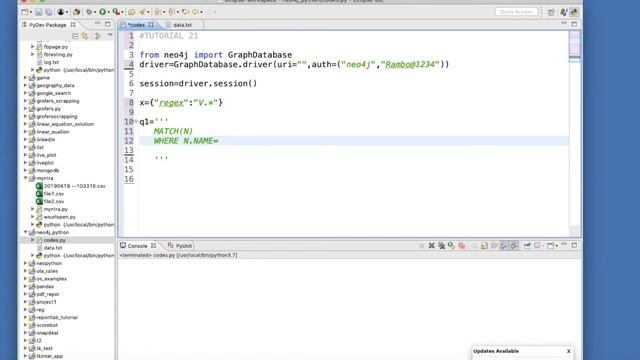
Task: Click line number 10 fold marker
Action: pyautogui.click(x=136, y=122)
